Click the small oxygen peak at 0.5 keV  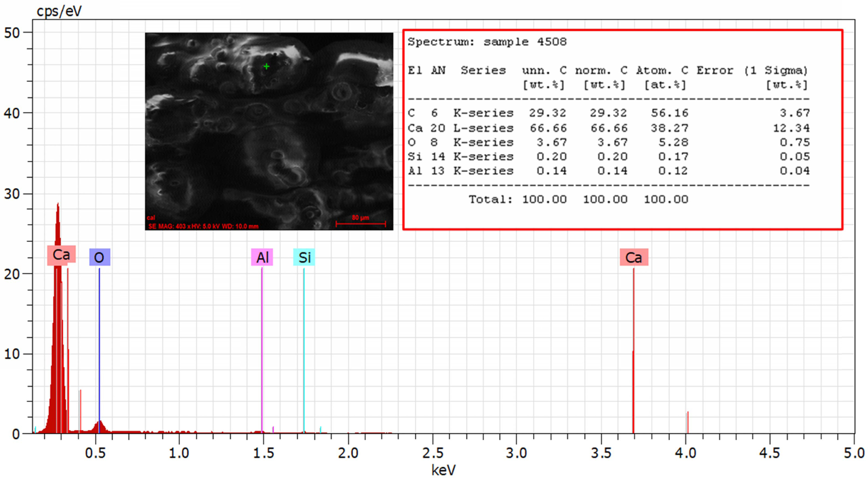(x=99, y=427)
